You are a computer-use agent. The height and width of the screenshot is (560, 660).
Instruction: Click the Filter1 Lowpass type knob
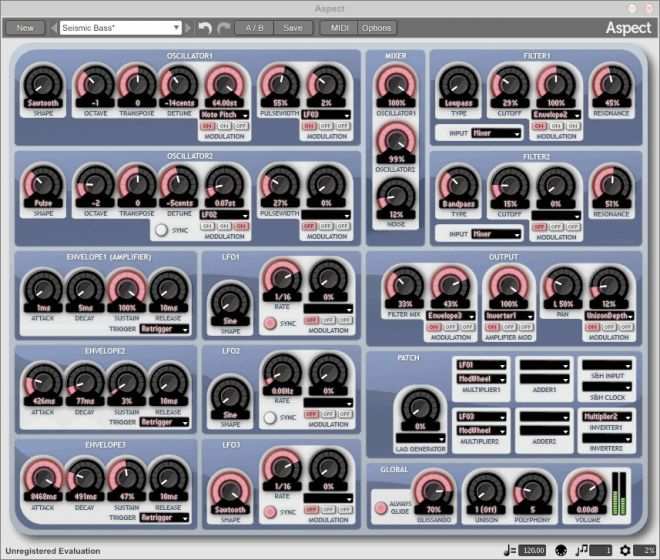[x=458, y=83]
